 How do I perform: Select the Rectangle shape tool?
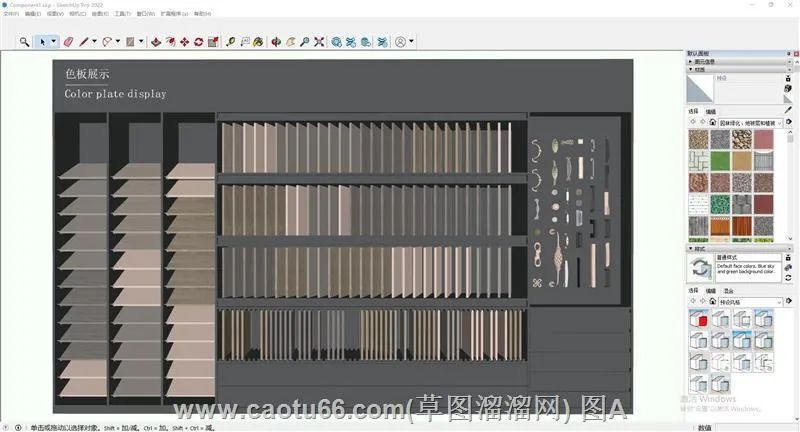coord(130,42)
